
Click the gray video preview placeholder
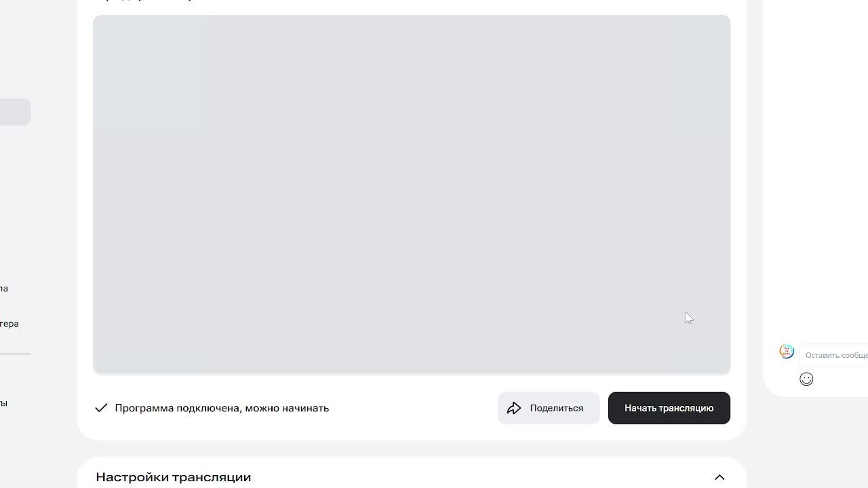412,194
